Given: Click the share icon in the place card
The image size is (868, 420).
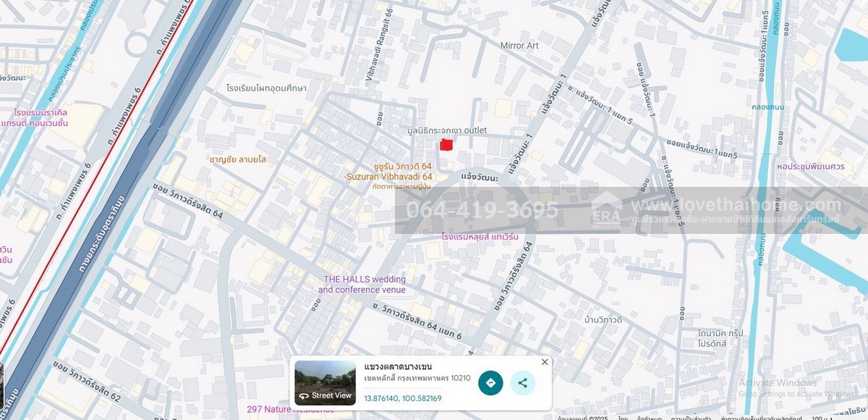Looking at the screenshot, I should (x=523, y=383).
